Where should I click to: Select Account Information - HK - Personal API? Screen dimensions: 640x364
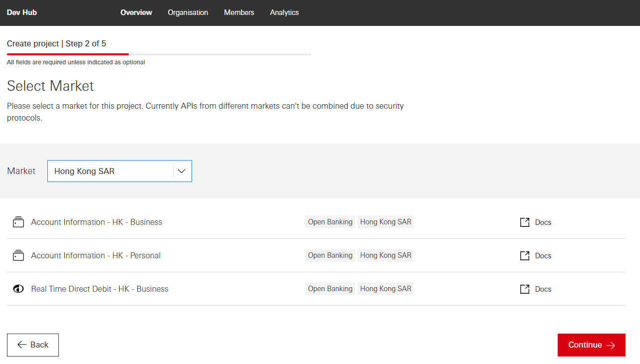96,256
